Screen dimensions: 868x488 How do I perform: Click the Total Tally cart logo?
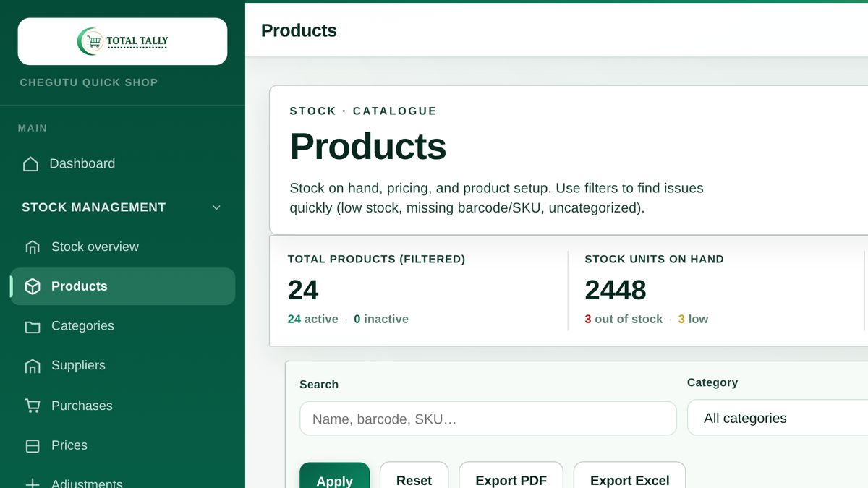coord(122,41)
